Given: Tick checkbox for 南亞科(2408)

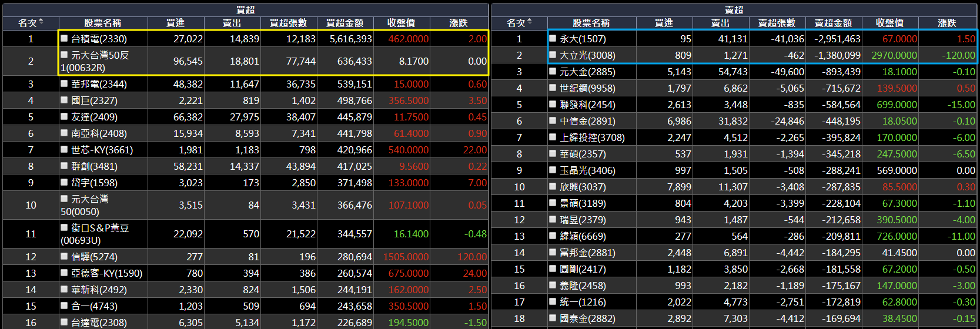Looking at the screenshot, I should (65, 133).
